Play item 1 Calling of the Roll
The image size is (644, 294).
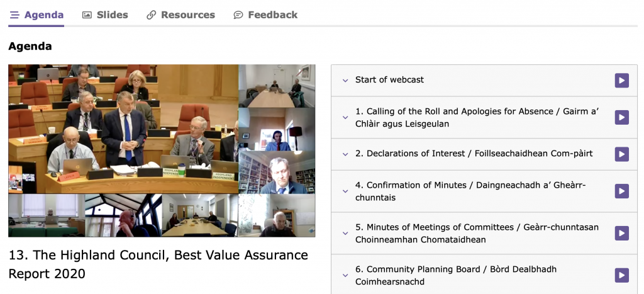click(x=621, y=118)
